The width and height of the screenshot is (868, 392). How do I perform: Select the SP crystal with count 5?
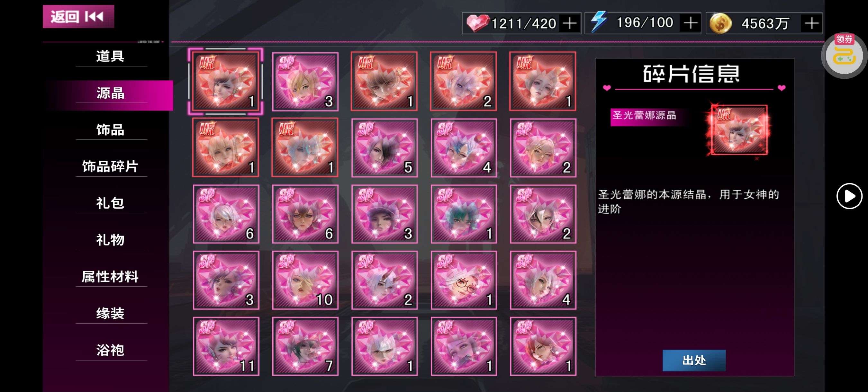384,147
